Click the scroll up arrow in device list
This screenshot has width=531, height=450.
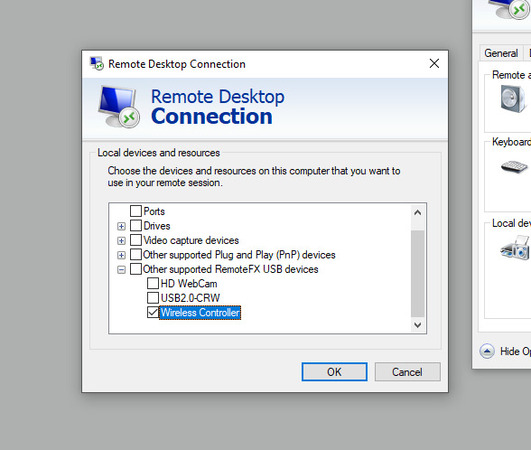(x=418, y=213)
